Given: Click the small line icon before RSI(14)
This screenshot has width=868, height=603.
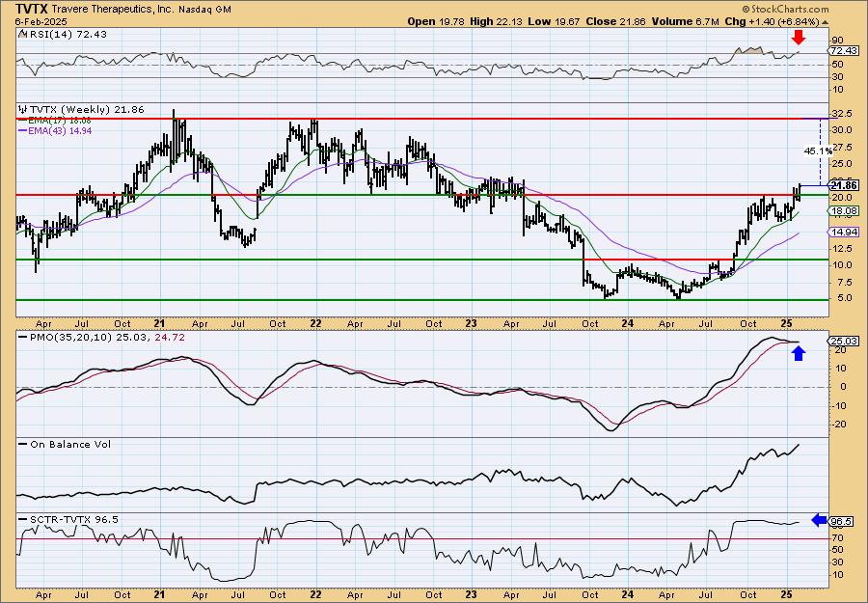Looking at the screenshot, I should (22, 35).
